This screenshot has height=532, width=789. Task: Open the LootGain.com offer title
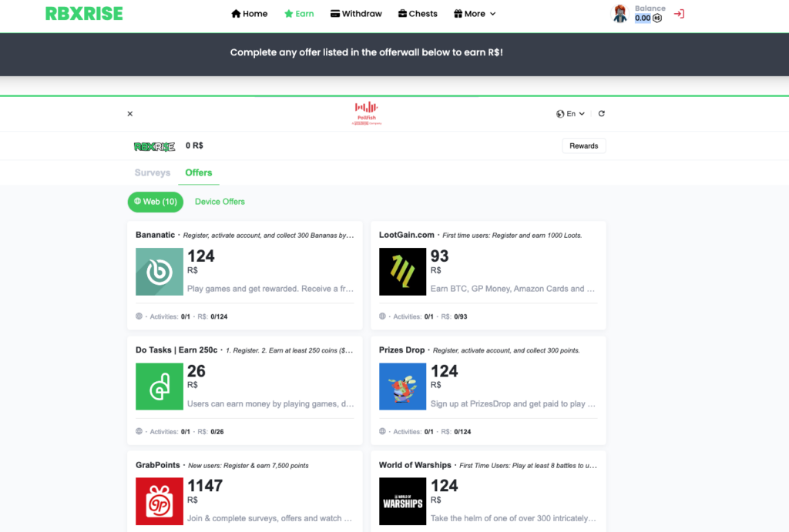tap(407, 235)
